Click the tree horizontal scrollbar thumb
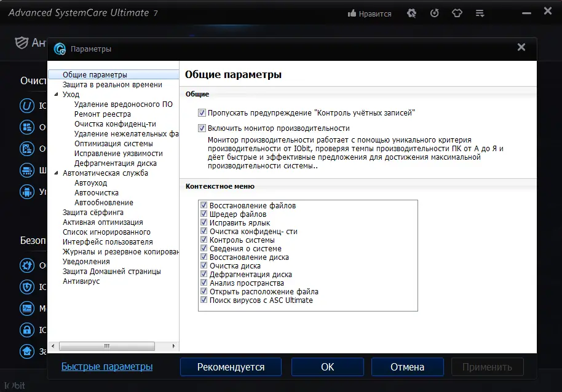 pos(107,346)
